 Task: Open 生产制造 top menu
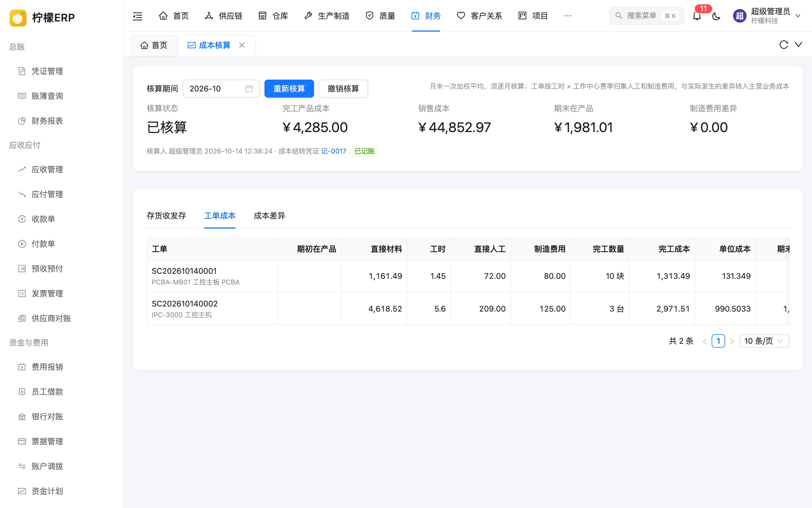tap(327, 16)
